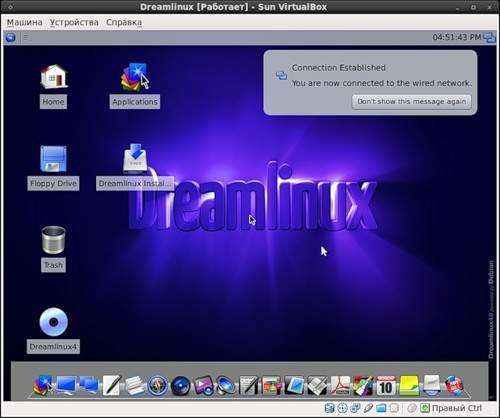Click the mouse integration status icon
Viewport: 500px width, 418px height.
pos(412,408)
